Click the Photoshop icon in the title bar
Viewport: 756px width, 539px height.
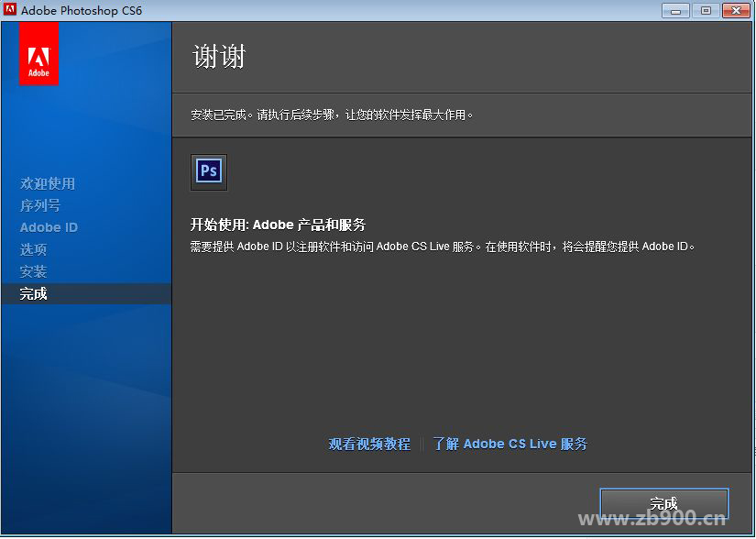pos(12,10)
